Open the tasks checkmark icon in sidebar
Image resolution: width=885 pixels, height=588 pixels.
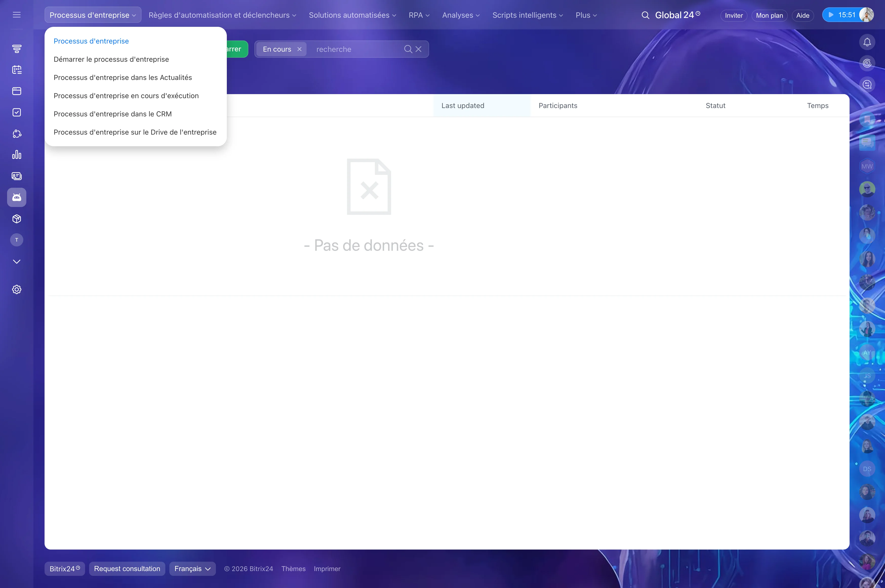pyautogui.click(x=16, y=112)
